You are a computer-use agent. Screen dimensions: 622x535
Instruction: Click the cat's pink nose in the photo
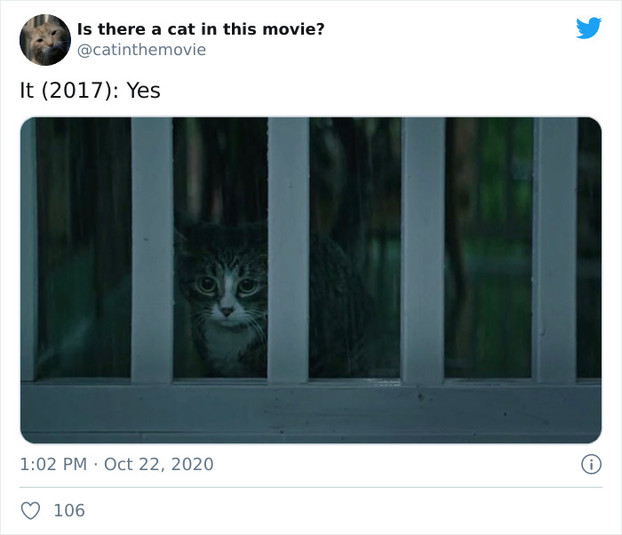tap(227, 311)
